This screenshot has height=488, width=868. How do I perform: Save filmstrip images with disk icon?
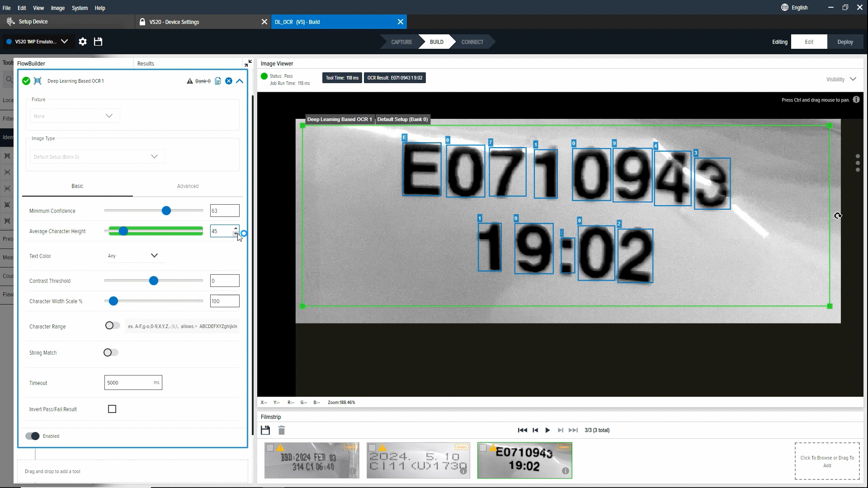(x=265, y=430)
